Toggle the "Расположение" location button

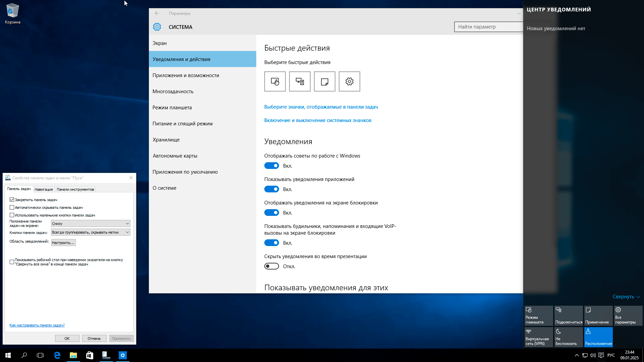coord(598,337)
